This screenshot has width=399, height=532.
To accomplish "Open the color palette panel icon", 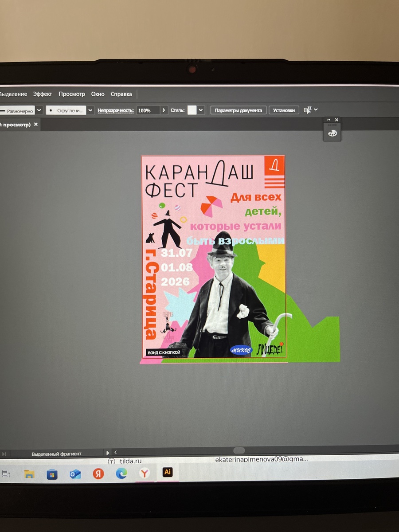I will point(332,133).
